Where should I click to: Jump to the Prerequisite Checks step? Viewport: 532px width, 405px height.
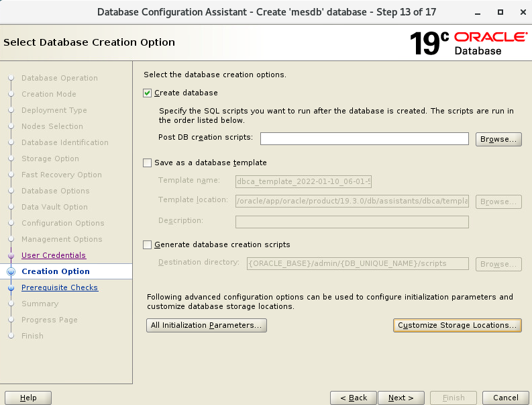tap(60, 287)
